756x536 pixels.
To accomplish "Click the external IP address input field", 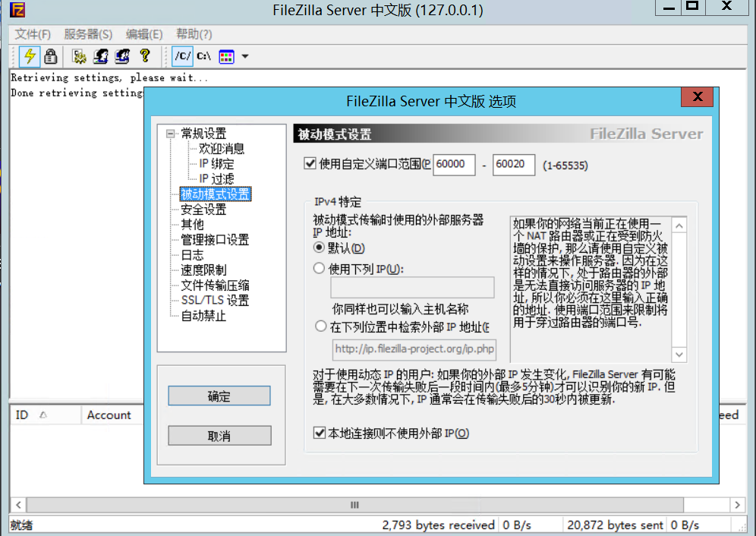I will (x=412, y=288).
